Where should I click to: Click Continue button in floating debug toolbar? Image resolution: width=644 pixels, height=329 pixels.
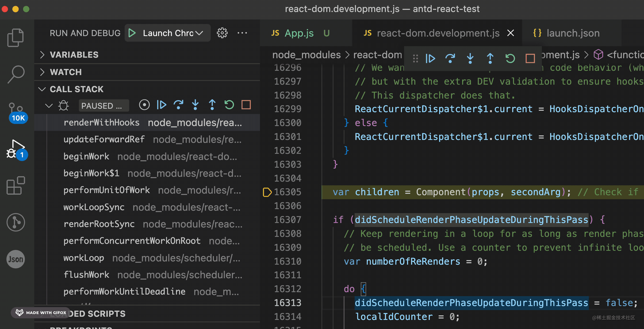[430, 58]
